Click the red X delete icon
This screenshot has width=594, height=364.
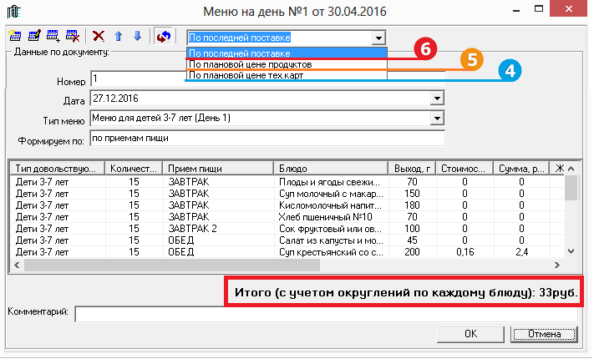99,36
